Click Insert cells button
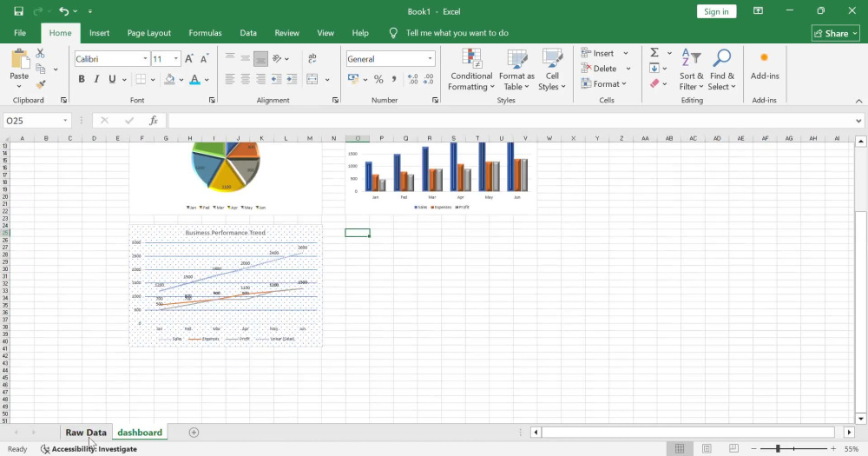 coord(597,53)
